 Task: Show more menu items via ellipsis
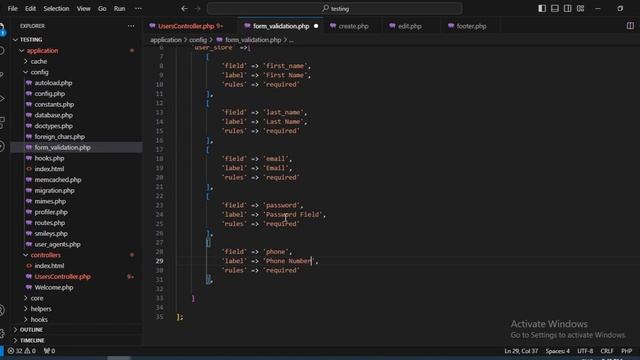pos(138,8)
